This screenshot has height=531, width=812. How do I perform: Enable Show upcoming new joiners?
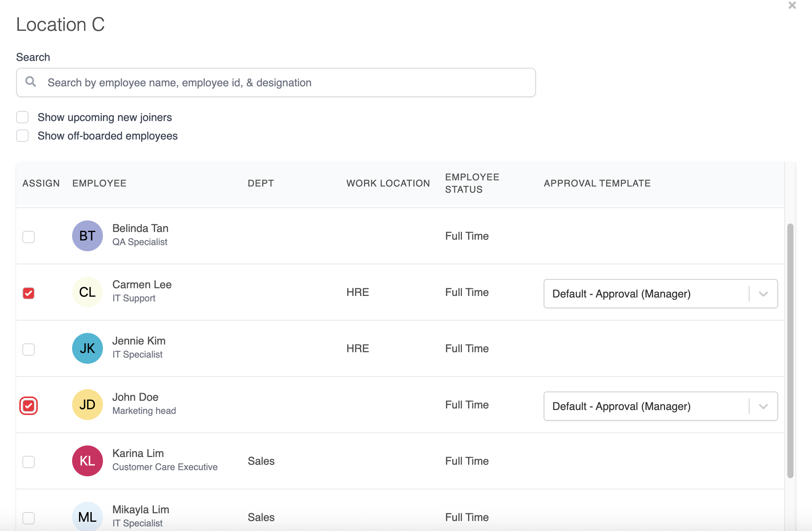pyautogui.click(x=22, y=117)
